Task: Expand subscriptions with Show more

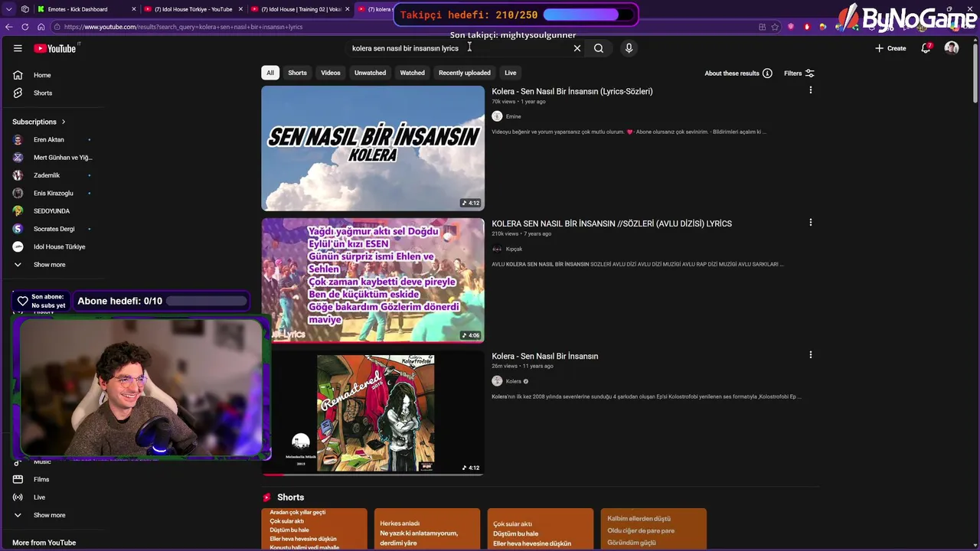Action: point(51,265)
